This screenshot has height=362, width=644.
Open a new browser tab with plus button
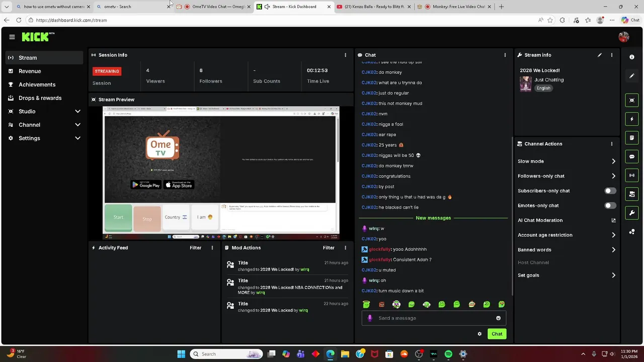(501, 7)
